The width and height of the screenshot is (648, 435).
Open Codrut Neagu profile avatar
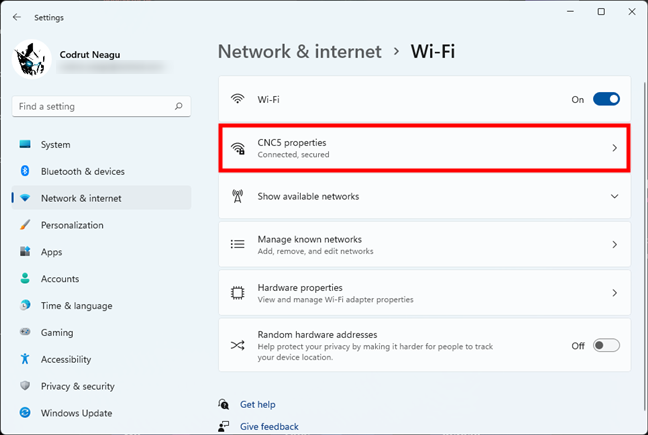(x=31, y=59)
